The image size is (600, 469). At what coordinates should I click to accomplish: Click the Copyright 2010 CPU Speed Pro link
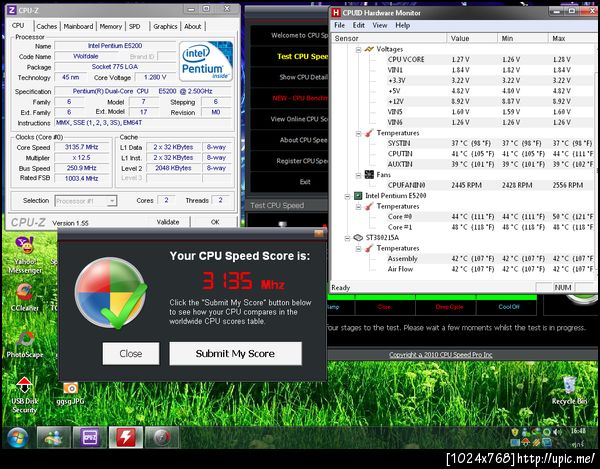(x=440, y=355)
